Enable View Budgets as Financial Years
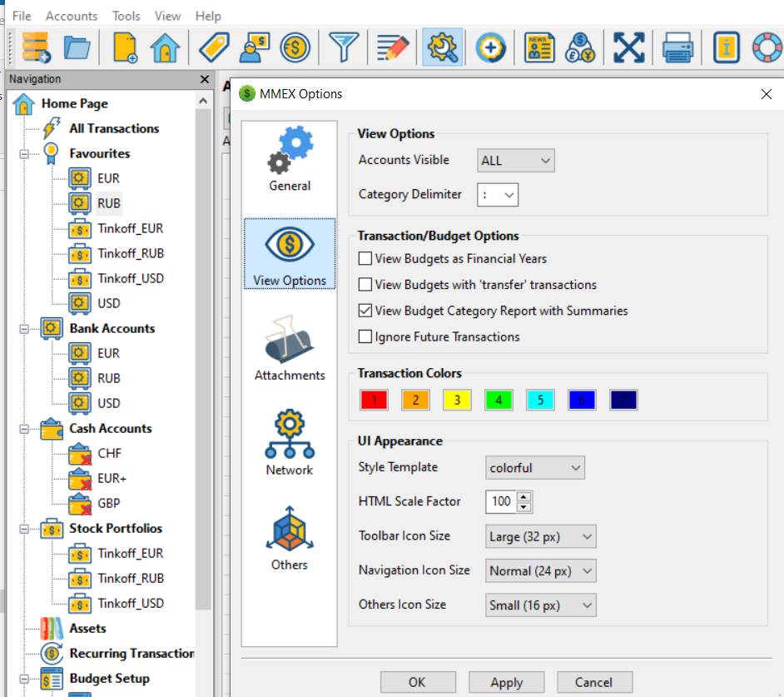784x697 pixels. [x=365, y=259]
